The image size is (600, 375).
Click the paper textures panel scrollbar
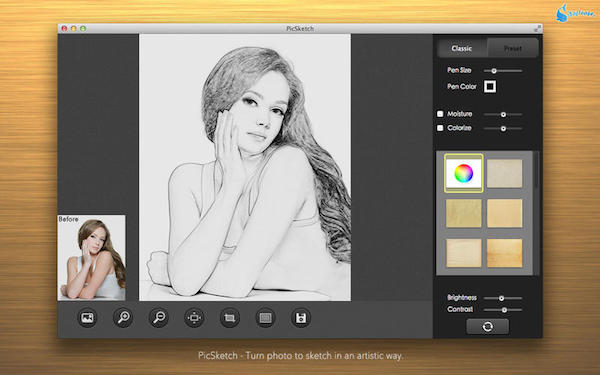(536, 213)
